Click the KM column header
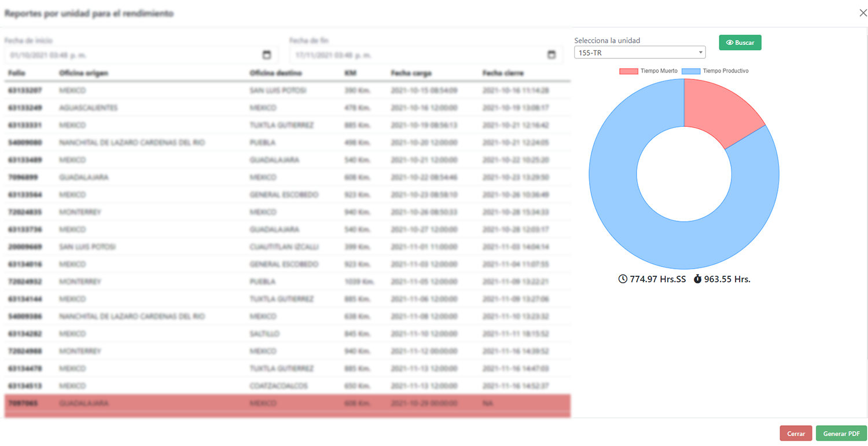Screen dimensions: 868x446 [x=350, y=73]
